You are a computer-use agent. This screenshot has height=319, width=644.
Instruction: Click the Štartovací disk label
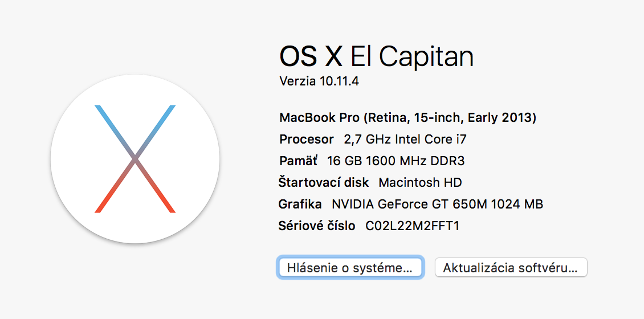coord(324,182)
